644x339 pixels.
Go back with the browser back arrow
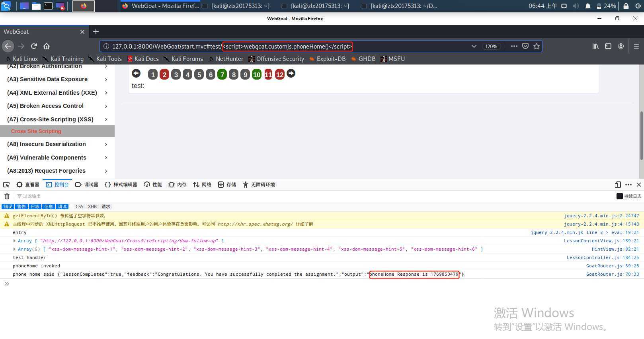[x=8, y=46]
